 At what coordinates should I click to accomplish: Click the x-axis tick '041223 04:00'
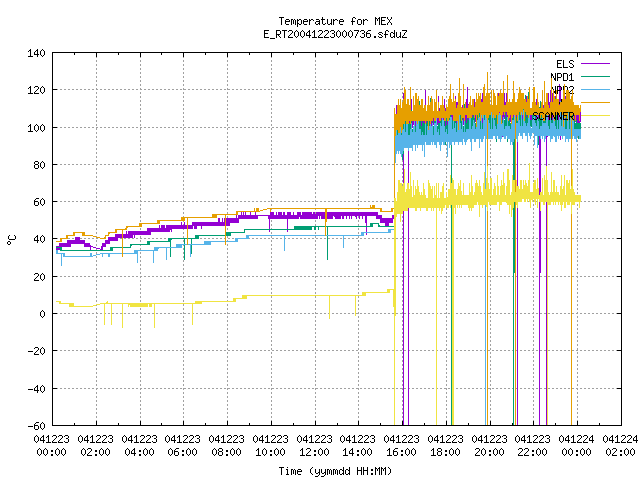(x=140, y=446)
